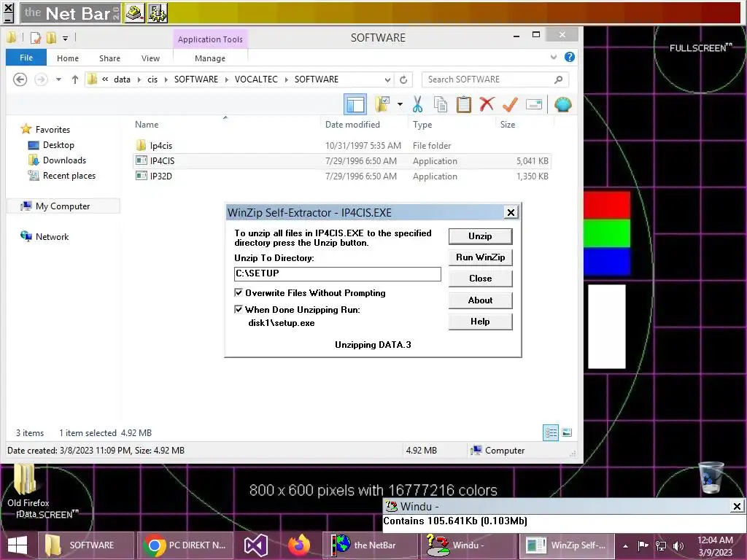Click the WinZip Self-Extractor taskbar button
The height and width of the screenshot is (560, 747).
click(x=565, y=545)
